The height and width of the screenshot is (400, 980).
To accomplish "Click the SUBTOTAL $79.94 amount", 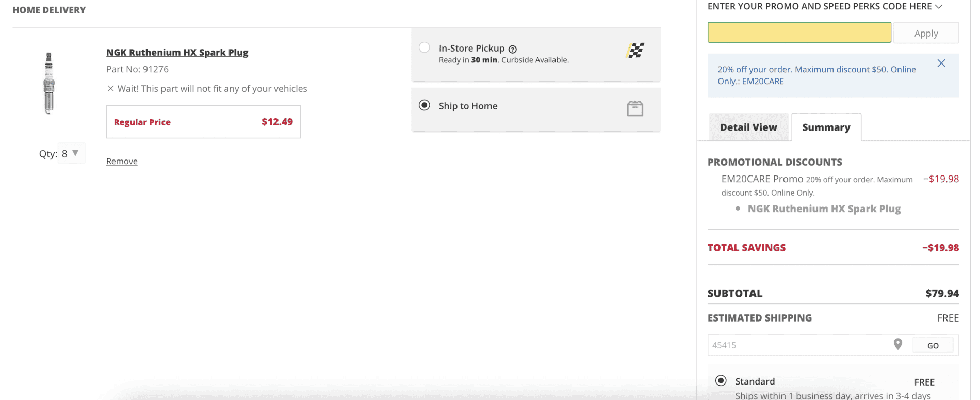I will pyautogui.click(x=942, y=293).
